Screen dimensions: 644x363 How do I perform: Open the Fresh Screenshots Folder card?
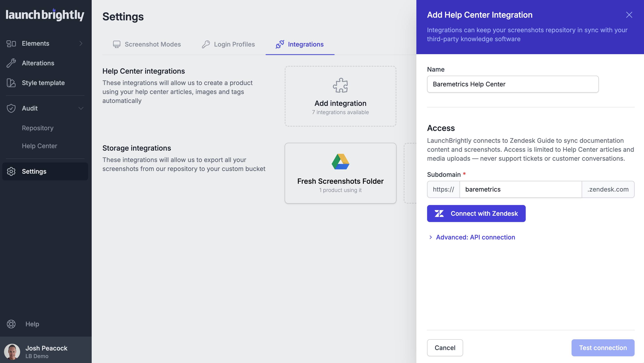tap(340, 173)
